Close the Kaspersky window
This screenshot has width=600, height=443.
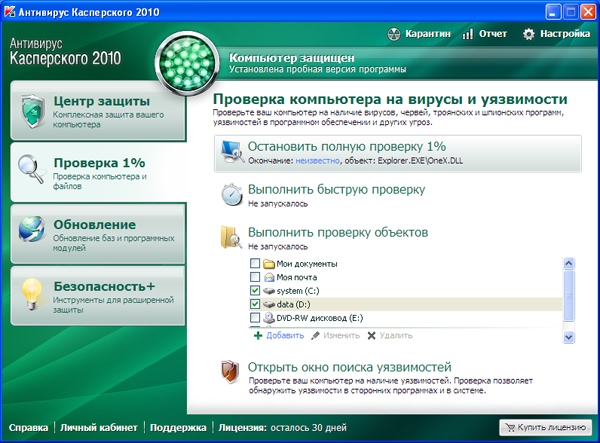pos(588,12)
